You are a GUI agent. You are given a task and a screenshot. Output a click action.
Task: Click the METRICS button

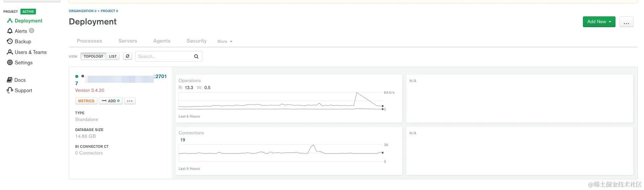86,101
